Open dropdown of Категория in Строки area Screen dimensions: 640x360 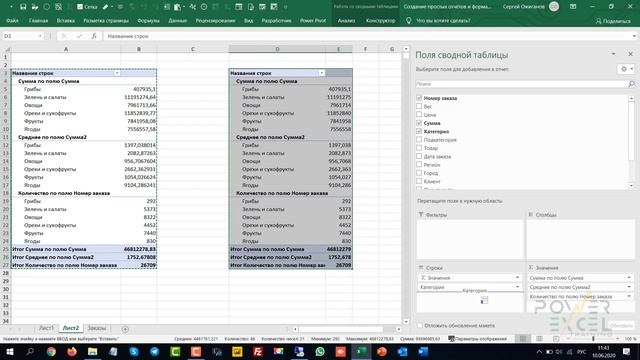click(517, 287)
